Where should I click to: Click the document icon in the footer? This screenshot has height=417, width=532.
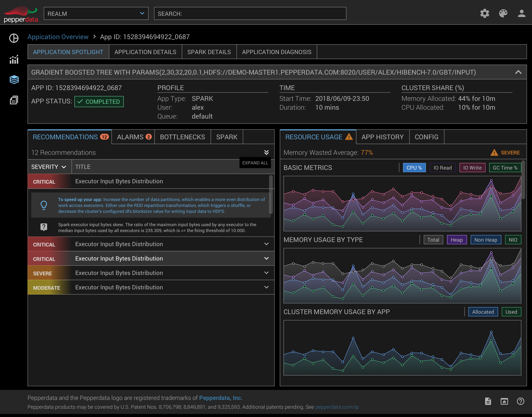(488, 401)
